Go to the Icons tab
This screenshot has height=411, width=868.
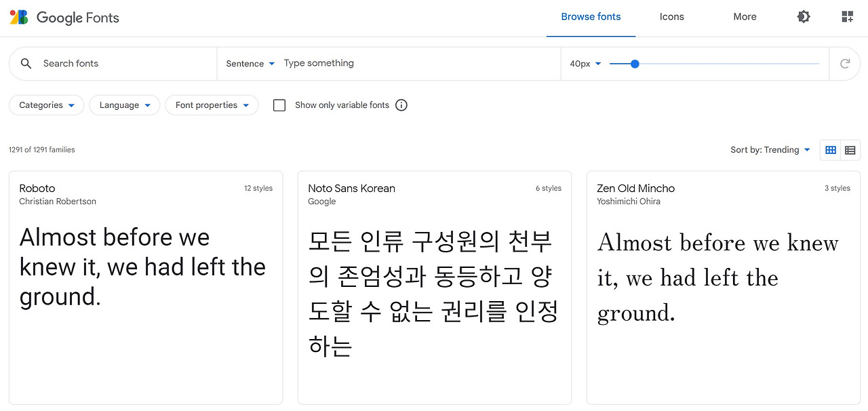coord(671,17)
